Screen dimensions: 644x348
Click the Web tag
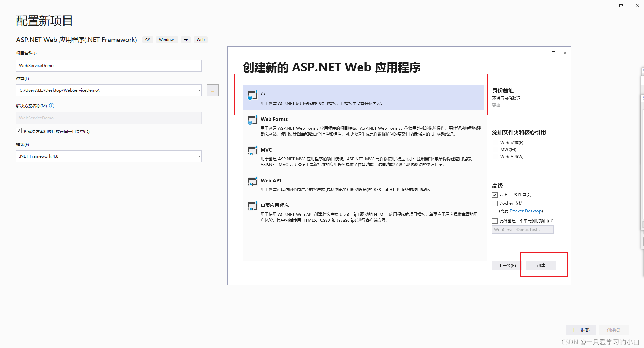pos(201,40)
